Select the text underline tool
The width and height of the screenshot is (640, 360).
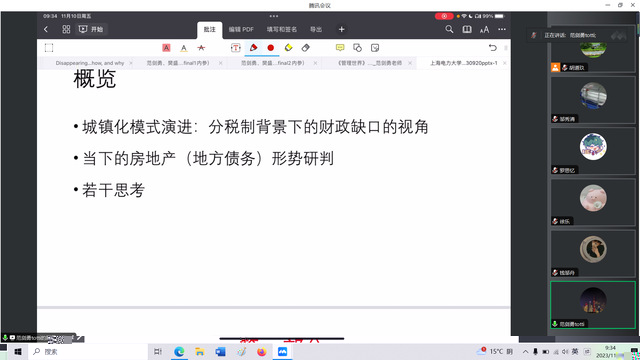[x=184, y=48]
